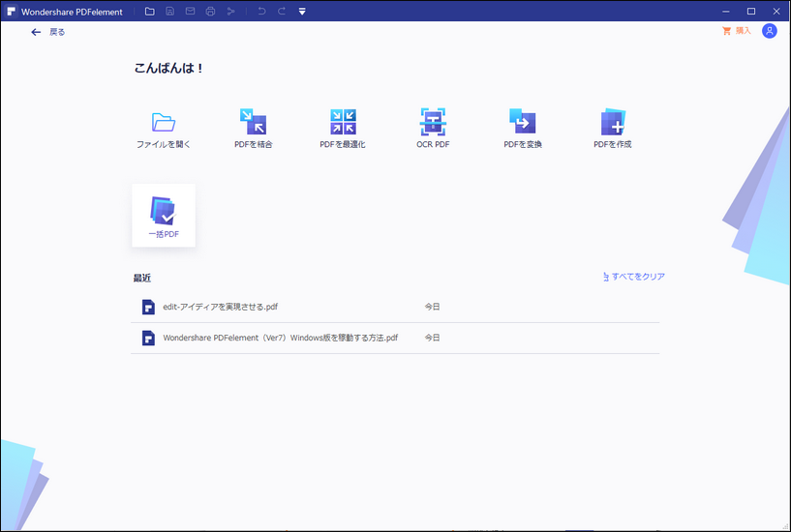Screen dimensions: 791x532
Task: Click file icon beside Wondershare PDFelement（Ver7） file
Action: click(x=148, y=338)
